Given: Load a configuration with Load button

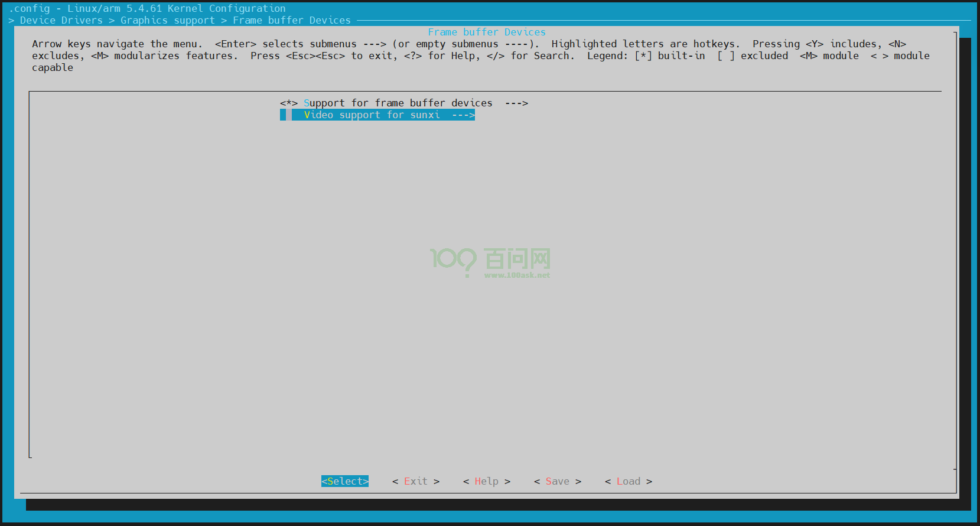Looking at the screenshot, I should tap(628, 481).
